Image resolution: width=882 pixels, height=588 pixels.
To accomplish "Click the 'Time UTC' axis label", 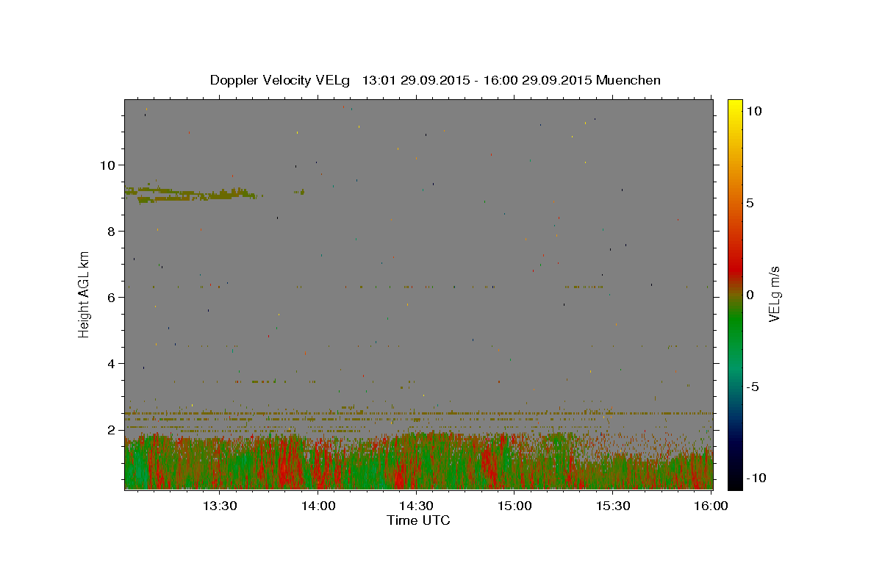I will tap(418, 520).
